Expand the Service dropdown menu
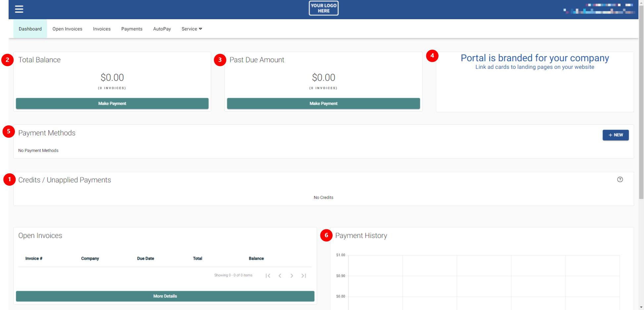This screenshot has width=644, height=310. pos(191,29)
